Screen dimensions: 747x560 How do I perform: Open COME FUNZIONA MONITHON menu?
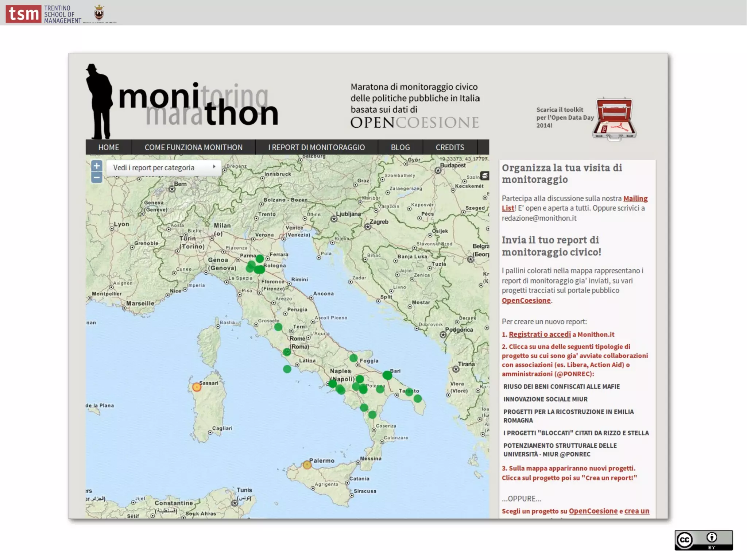193,147
